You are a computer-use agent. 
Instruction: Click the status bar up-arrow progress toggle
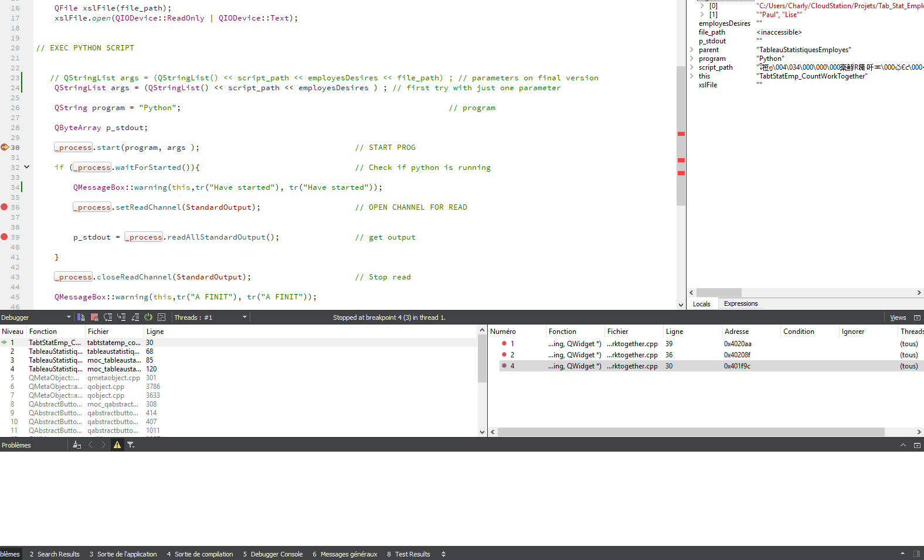902,554
